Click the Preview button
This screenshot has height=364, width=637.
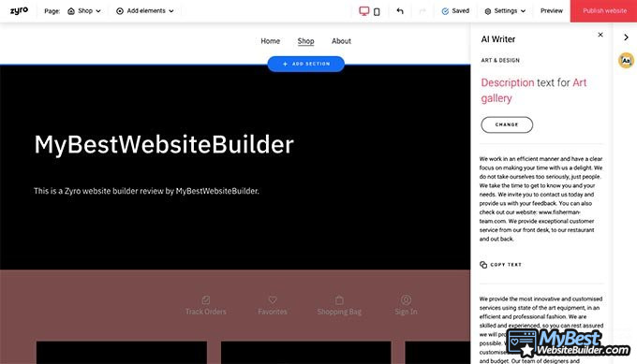[x=551, y=11]
